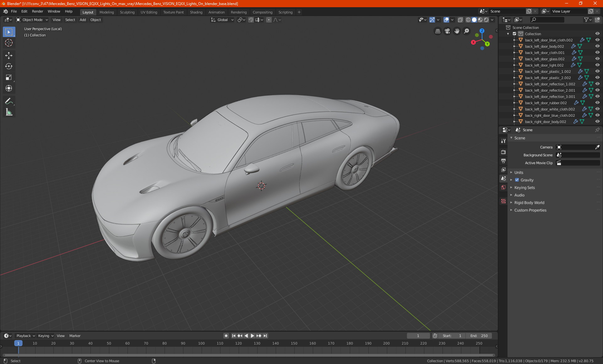Switch to the Modeling workspace tab
The image size is (603, 364).
(x=106, y=12)
